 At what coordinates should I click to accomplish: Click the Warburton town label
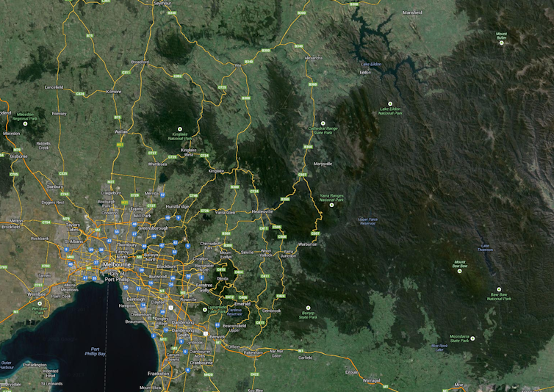click(x=307, y=244)
